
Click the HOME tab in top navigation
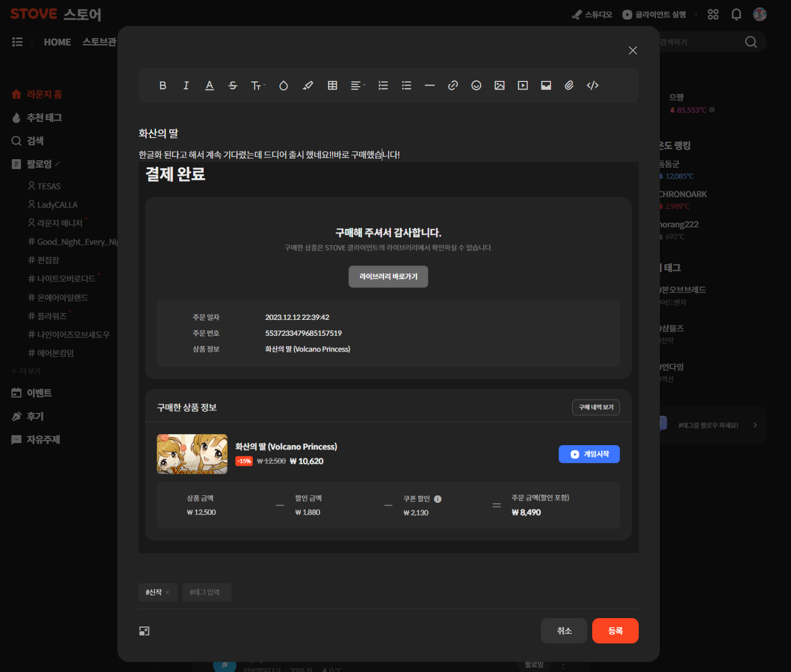pos(57,42)
